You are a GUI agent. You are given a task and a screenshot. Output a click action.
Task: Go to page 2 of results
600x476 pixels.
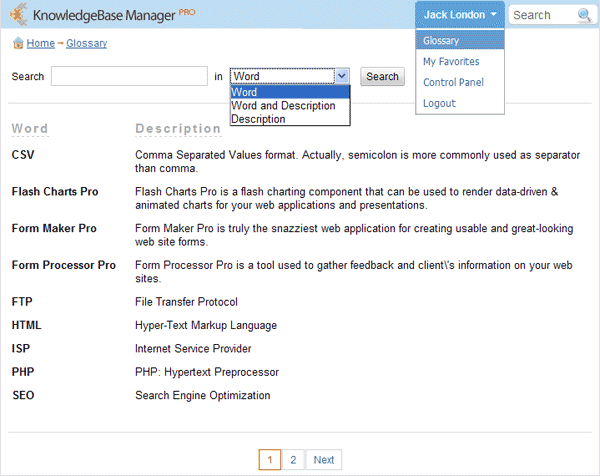(293, 460)
